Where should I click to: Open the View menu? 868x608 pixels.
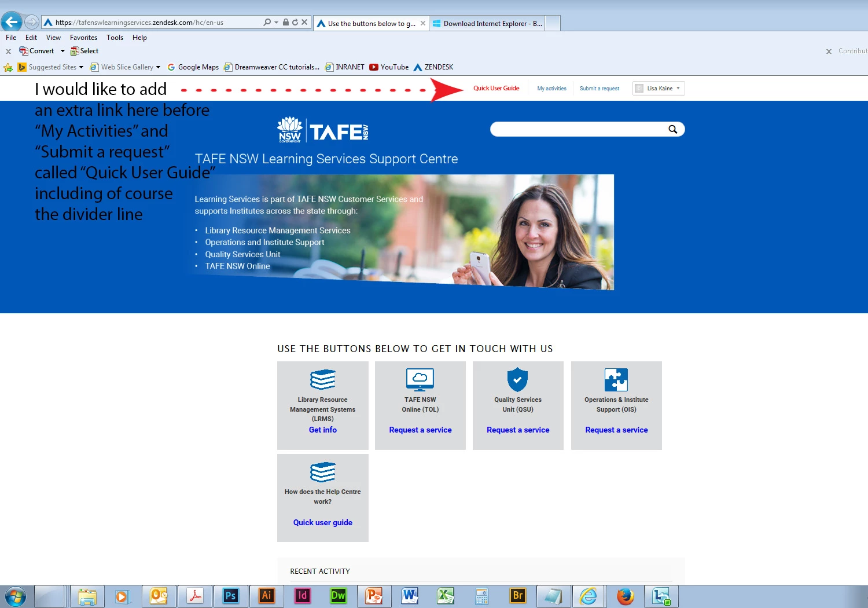[53, 38]
